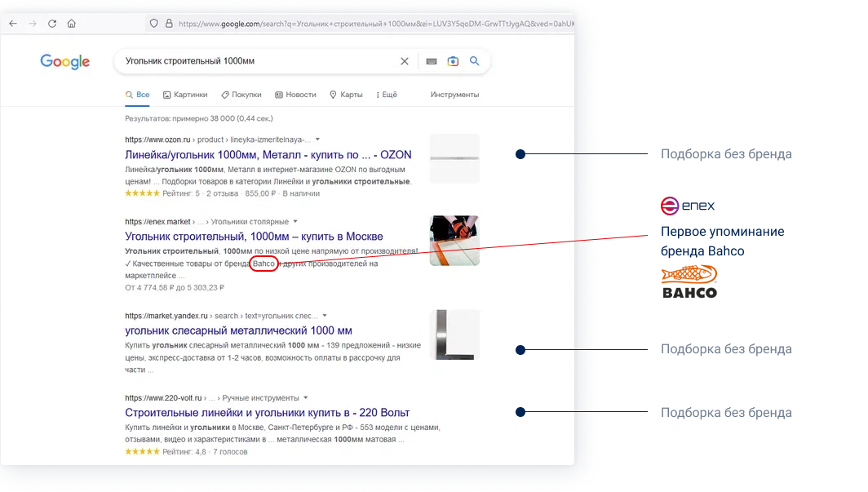Open the browser home page icon
Viewport: 868px width, 492px height.
pos(72,24)
